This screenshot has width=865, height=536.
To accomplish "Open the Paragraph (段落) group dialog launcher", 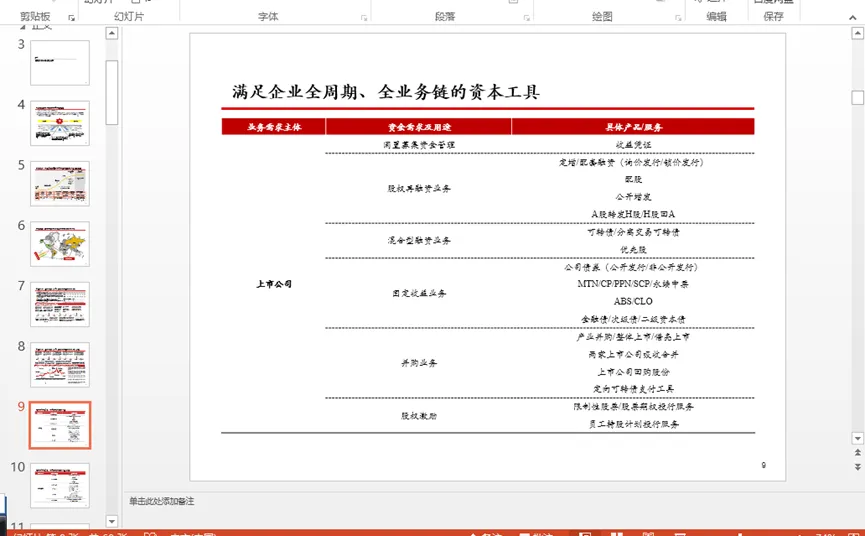I will click(x=527, y=18).
